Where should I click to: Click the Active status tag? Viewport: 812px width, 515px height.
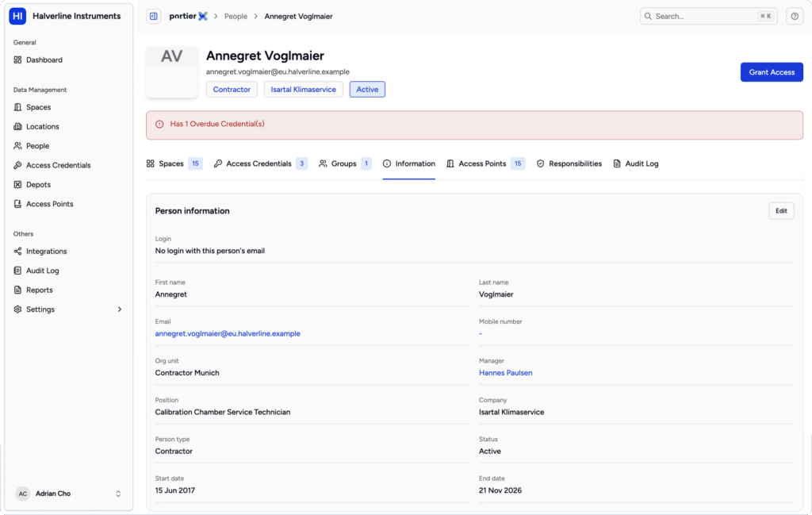(367, 89)
